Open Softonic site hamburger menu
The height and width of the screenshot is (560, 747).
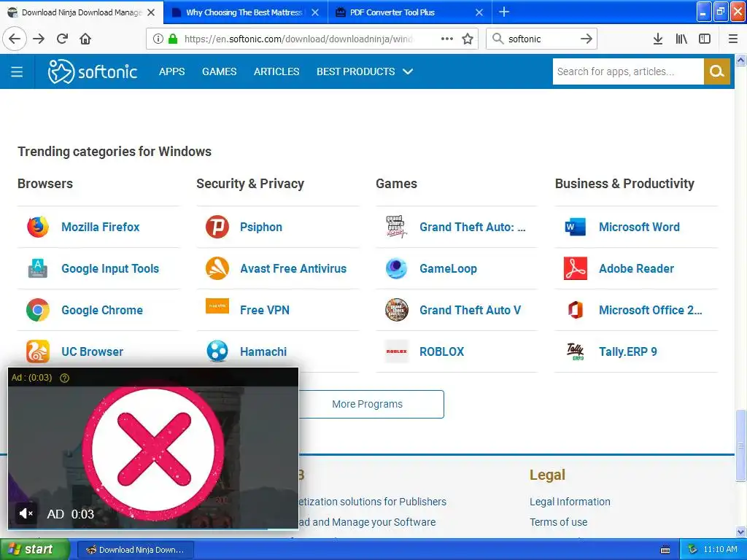click(x=17, y=71)
